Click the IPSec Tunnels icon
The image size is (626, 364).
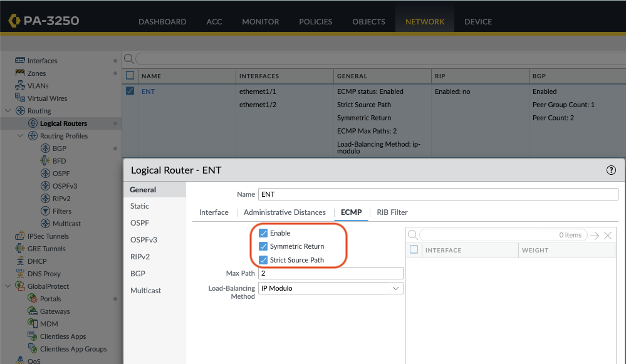point(20,236)
